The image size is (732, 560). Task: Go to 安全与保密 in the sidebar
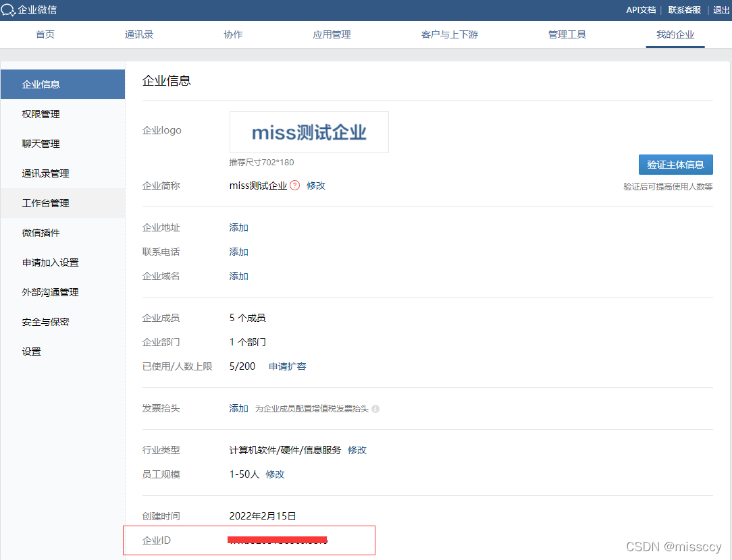tap(63, 322)
